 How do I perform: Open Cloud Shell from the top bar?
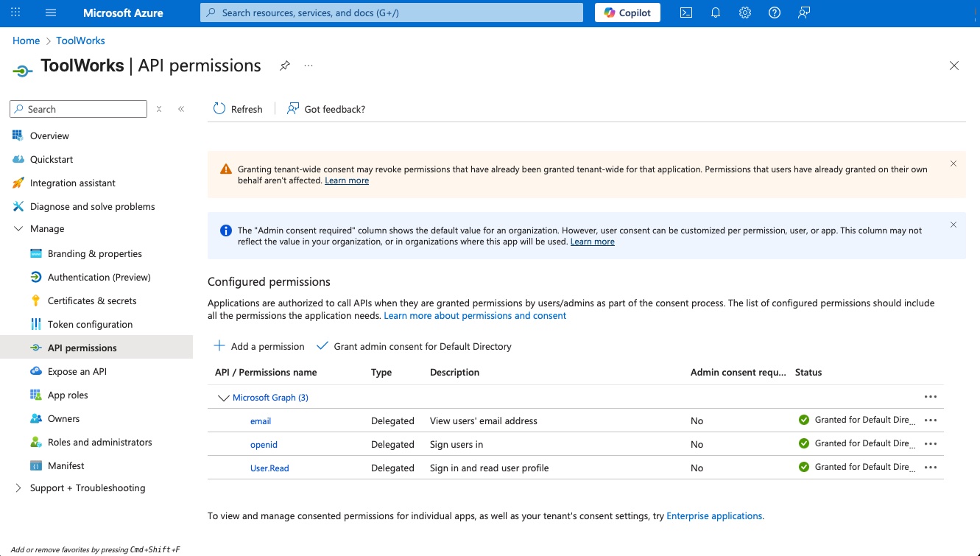click(685, 13)
